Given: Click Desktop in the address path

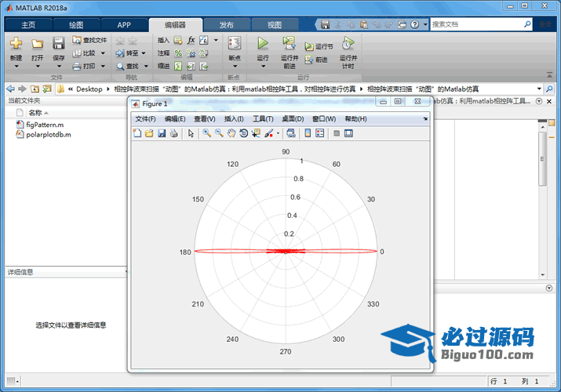Looking at the screenshot, I should 89,89.
